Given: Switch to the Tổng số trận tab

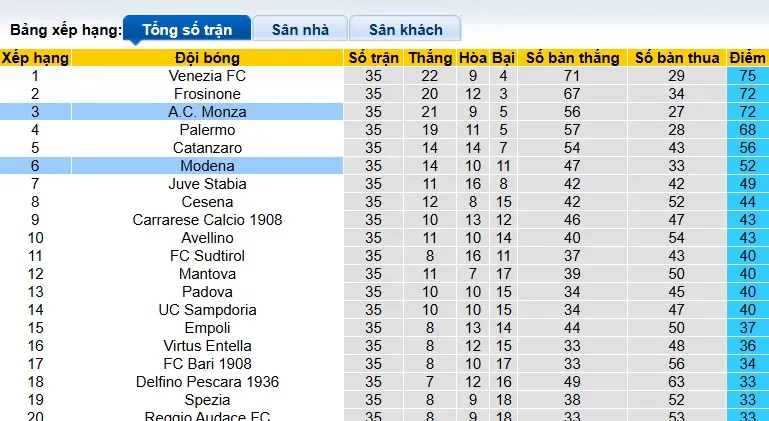Looking at the screenshot, I should point(186,29).
